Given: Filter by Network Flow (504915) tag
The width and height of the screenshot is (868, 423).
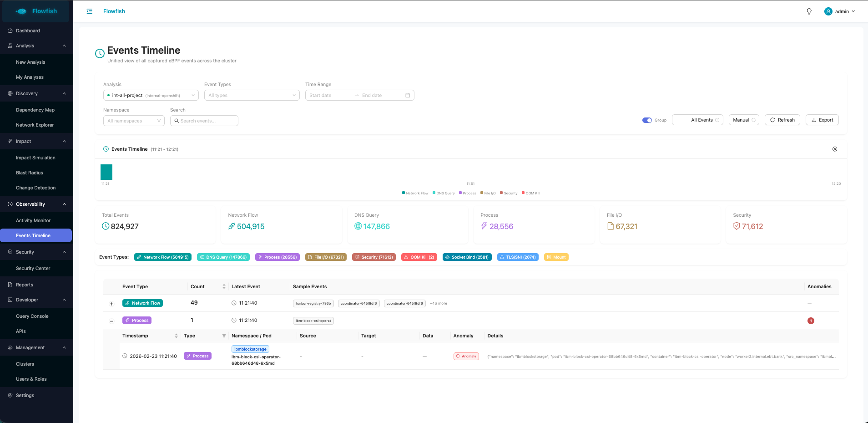Looking at the screenshot, I should point(163,257).
